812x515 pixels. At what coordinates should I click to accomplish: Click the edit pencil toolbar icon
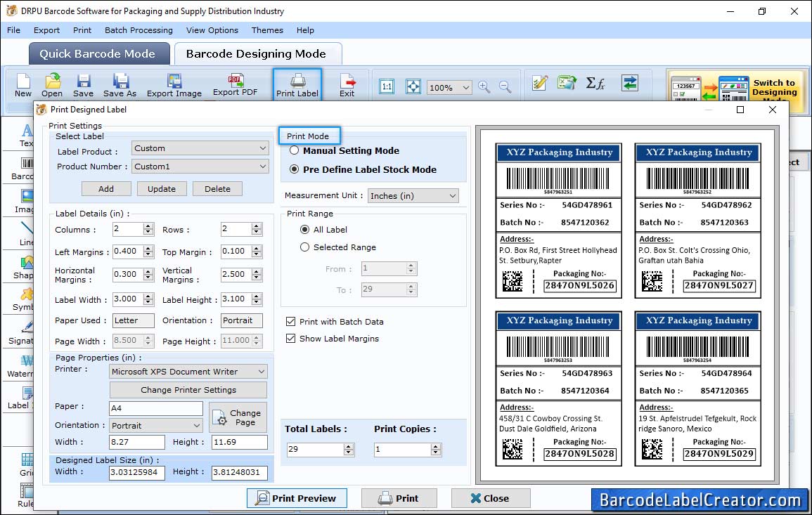tap(540, 83)
